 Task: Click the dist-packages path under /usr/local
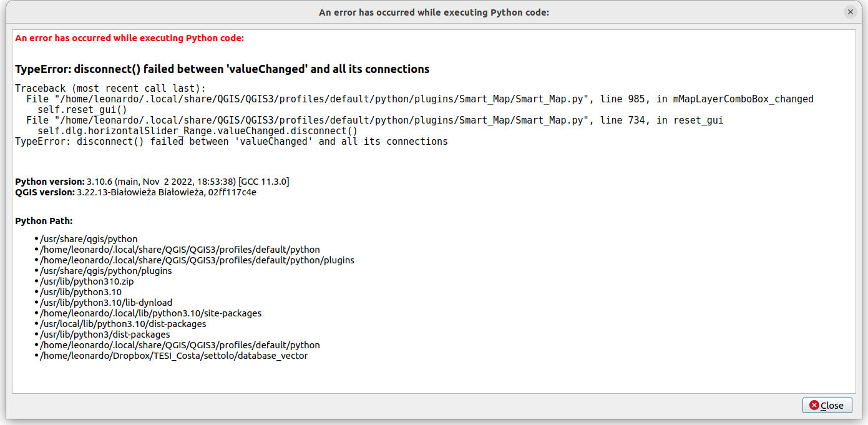point(123,323)
